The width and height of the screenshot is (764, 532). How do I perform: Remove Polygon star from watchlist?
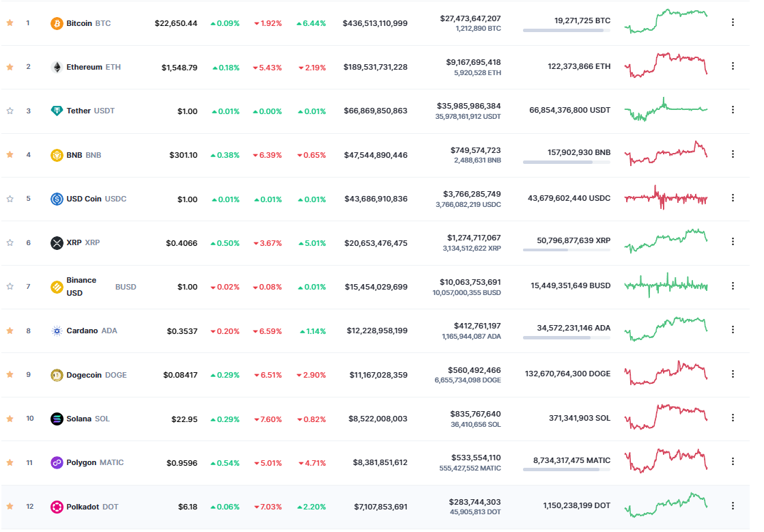point(10,462)
